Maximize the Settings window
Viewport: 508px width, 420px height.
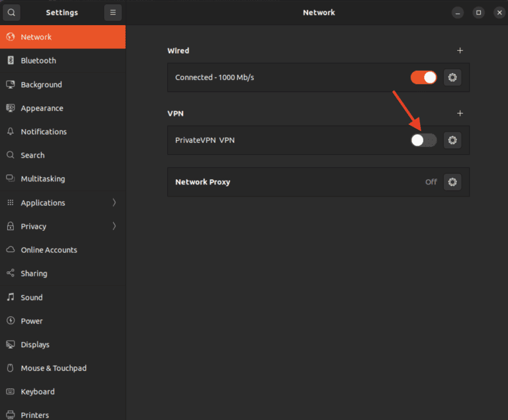coord(479,13)
